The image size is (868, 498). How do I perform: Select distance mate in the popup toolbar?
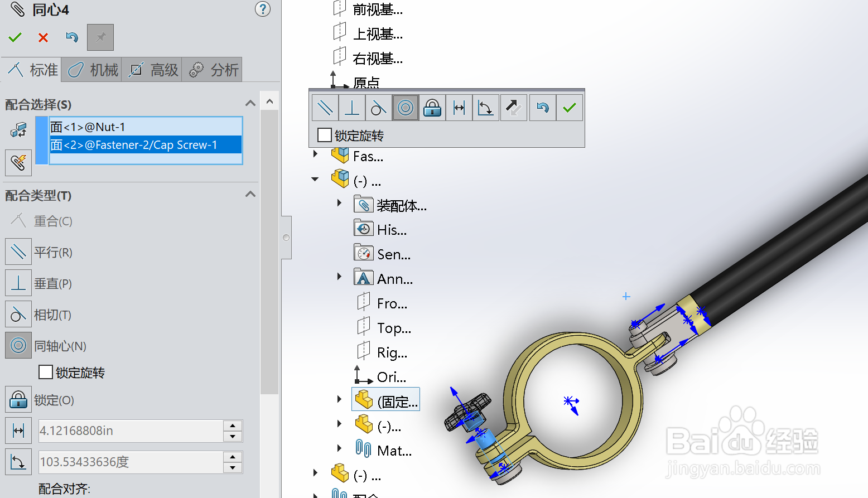tap(459, 108)
